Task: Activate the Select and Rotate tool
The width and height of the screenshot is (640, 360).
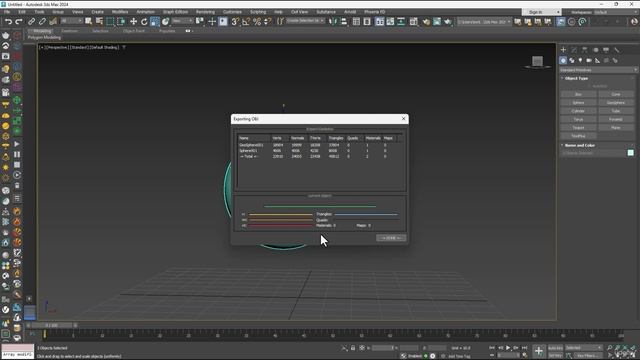Action: [x=144, y=22]
